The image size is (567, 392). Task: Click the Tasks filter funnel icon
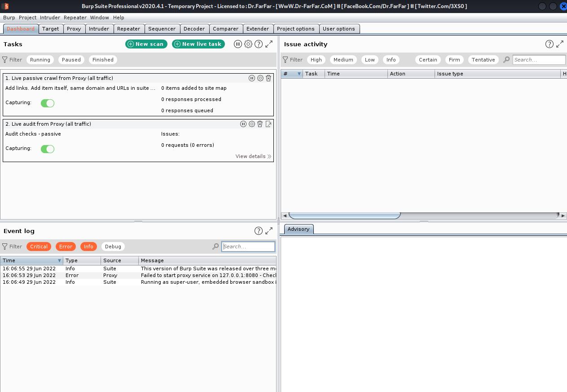tap(5, 60)
